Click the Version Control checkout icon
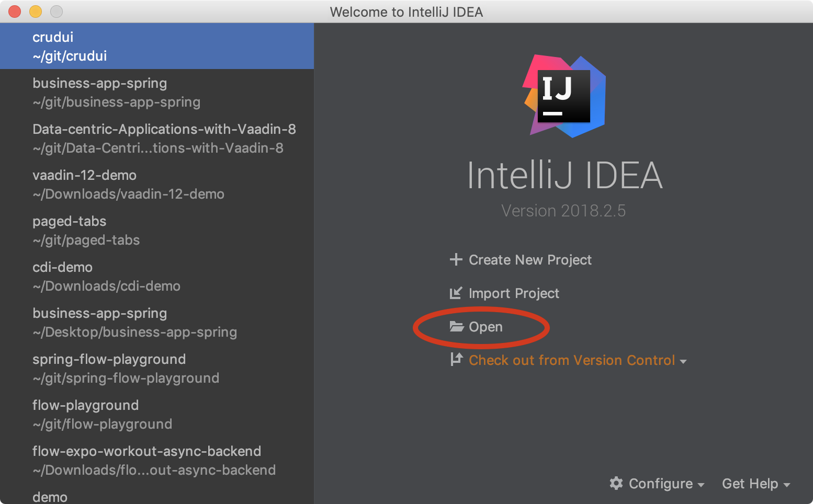813x504 pixels. tap(456, 360)
